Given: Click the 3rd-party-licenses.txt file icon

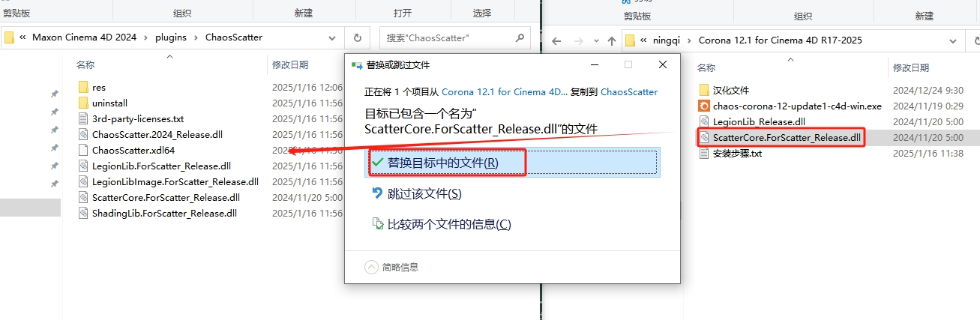Looking at the screenshot, I should pyautogui.click(x=83, y=118).
